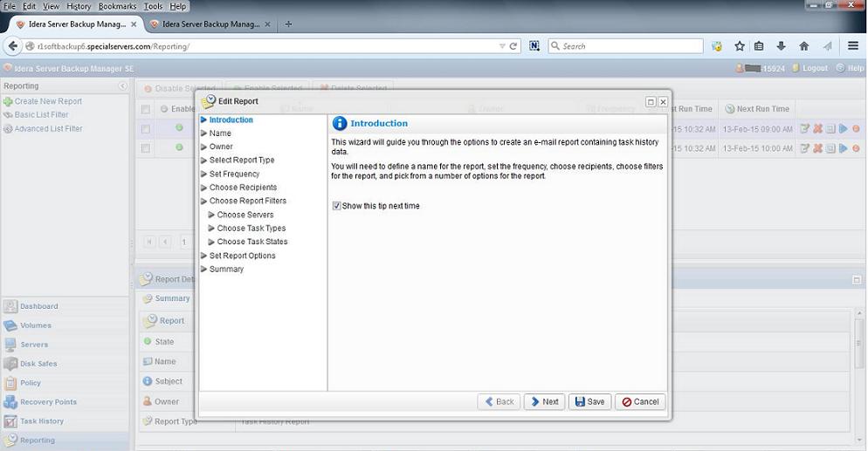Click the edit icon in the 09:00 AM report row
The image size is (868, 451).
805,129
